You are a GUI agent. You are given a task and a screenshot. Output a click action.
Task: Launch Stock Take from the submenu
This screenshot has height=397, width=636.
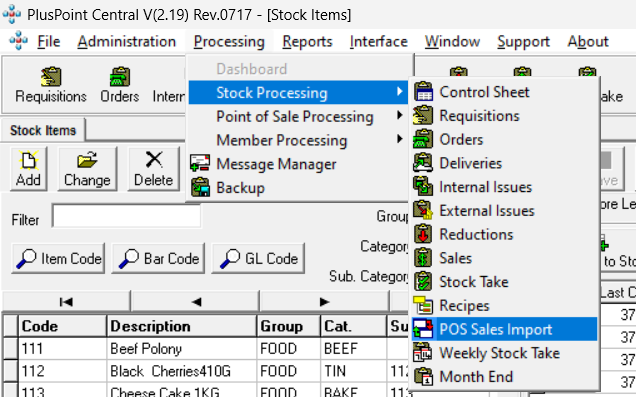coord(504,282)
